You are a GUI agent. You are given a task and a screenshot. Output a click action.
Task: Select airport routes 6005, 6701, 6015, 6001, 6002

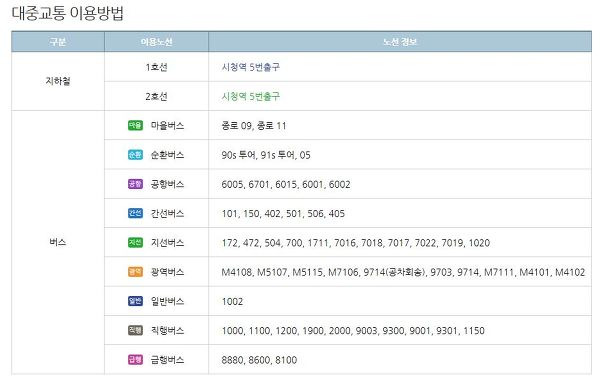click(x=286, y=184)
